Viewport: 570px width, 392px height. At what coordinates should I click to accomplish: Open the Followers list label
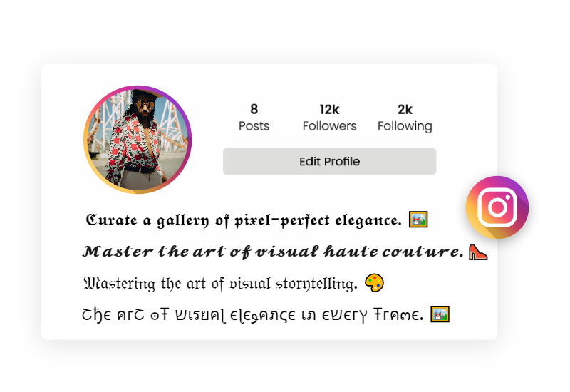coord(329,126)
